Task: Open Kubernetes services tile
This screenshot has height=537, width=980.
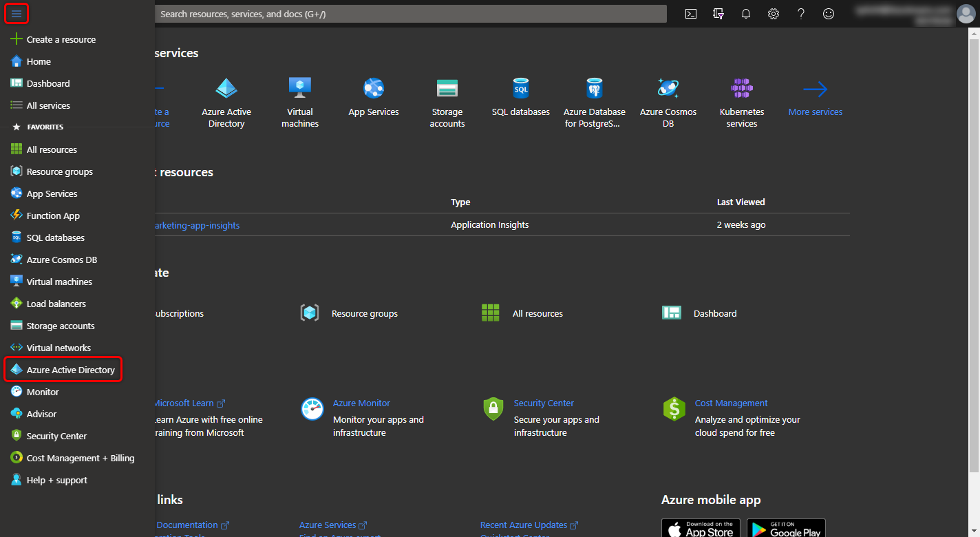Action: [x=742, y=102]
